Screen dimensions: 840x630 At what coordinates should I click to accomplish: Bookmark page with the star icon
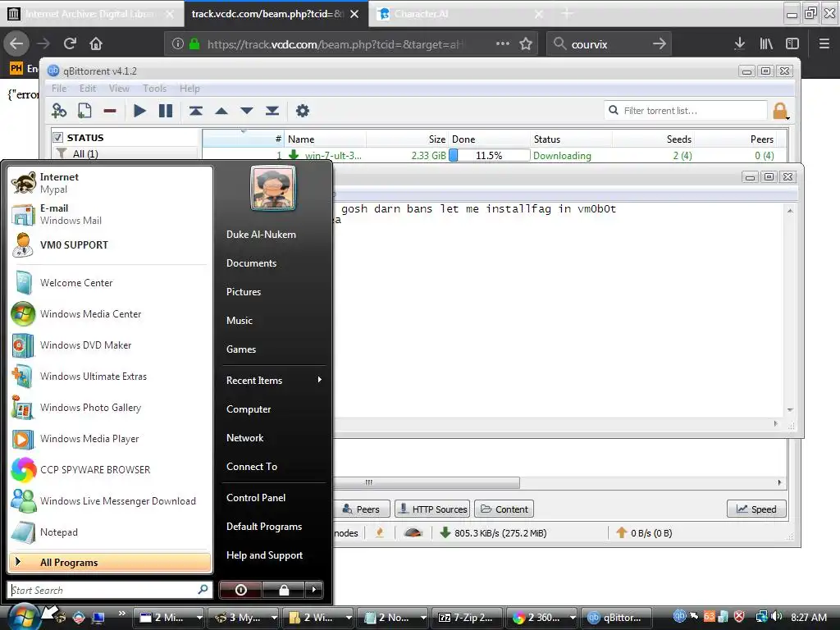pos(526,44)
